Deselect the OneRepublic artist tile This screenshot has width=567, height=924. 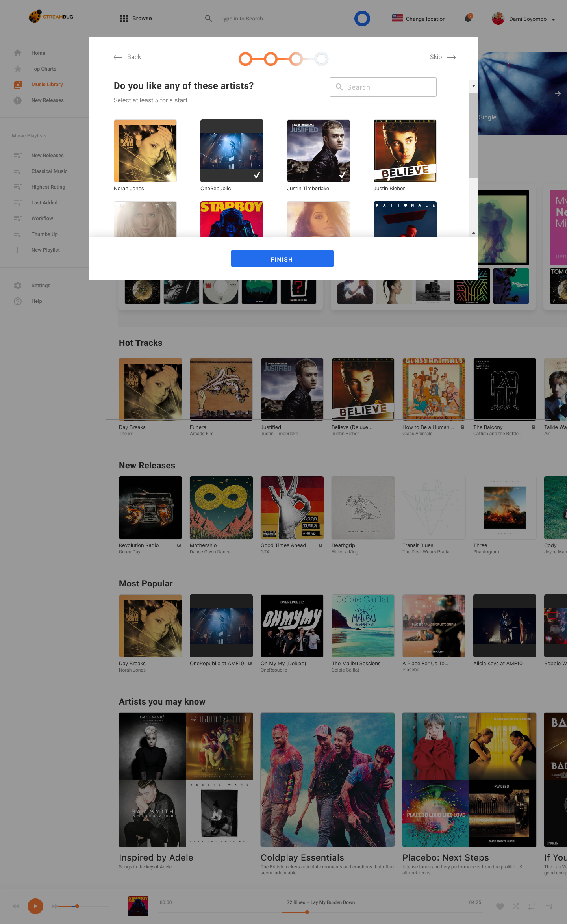232,151
